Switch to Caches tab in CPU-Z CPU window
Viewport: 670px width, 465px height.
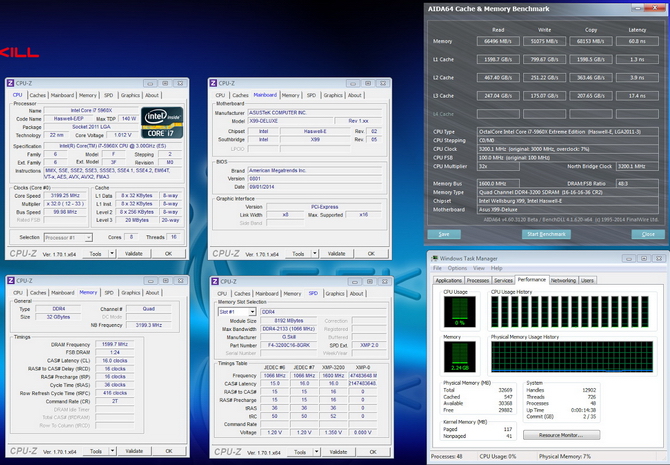point(38,95)
